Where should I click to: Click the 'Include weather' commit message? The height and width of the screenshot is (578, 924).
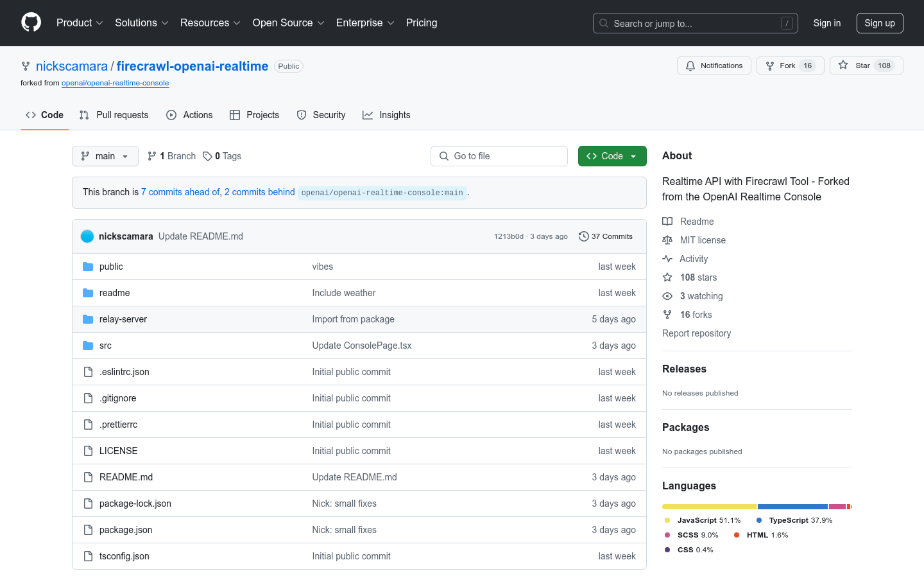344,293
